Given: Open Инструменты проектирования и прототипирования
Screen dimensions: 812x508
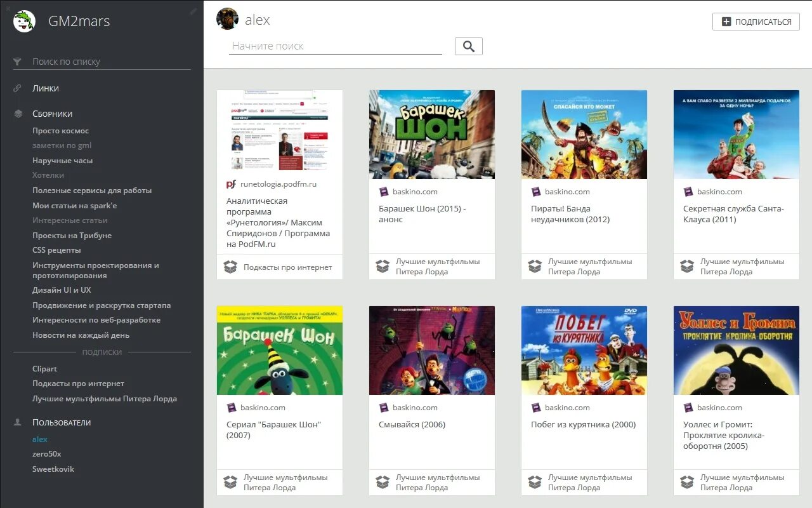Looking at the screenshot, I should pyautogui.click(x=96, y=271).
